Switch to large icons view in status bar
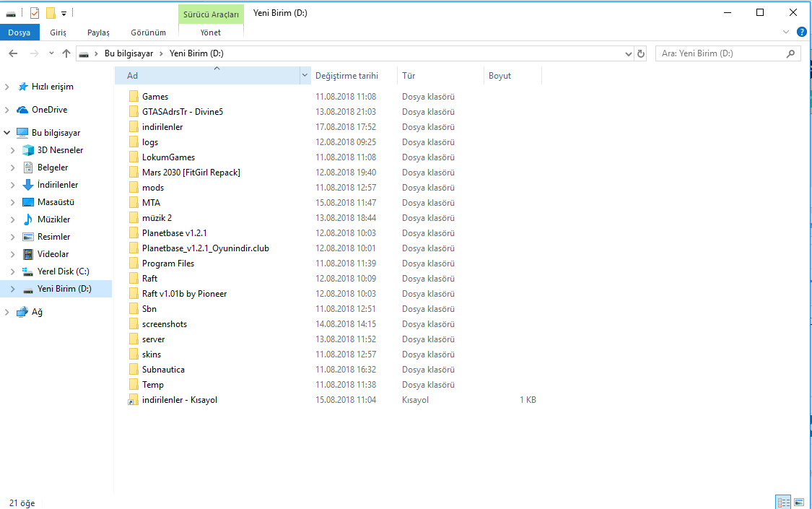This screenshot has width=812, height=509. click(x=799, y=502)
